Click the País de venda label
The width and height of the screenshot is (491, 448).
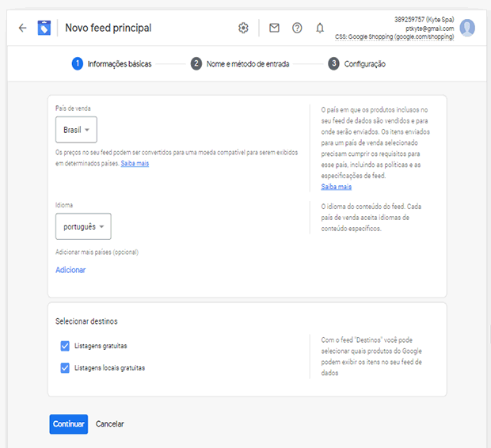(x=73, y=108)
